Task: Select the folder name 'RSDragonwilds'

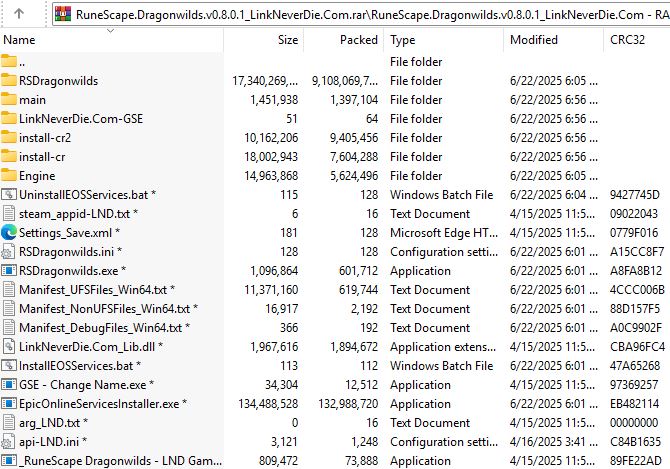Action: pyautogui.click(x=58, y=81)
